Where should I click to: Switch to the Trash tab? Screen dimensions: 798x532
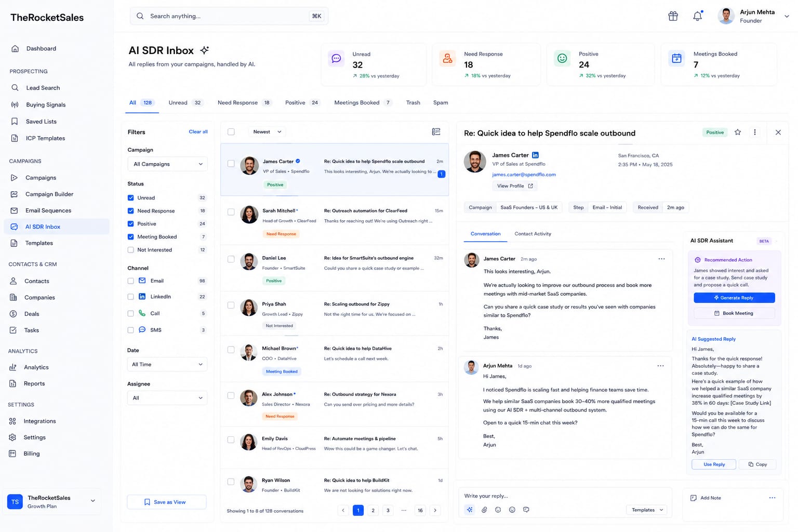tap(413, 102)
